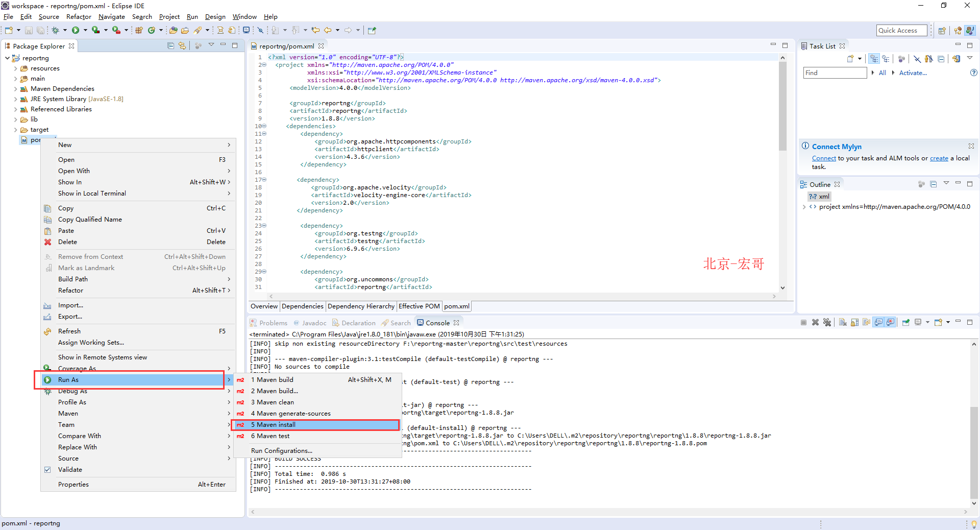Click the Save icon in the main toolbar
Image resolution: width=980 pixels, height=530 pixels.
pos(29,30)
